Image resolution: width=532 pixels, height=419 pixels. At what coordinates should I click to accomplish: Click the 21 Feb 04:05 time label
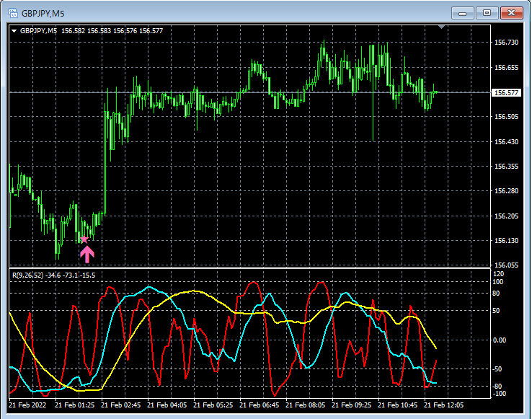167,405
